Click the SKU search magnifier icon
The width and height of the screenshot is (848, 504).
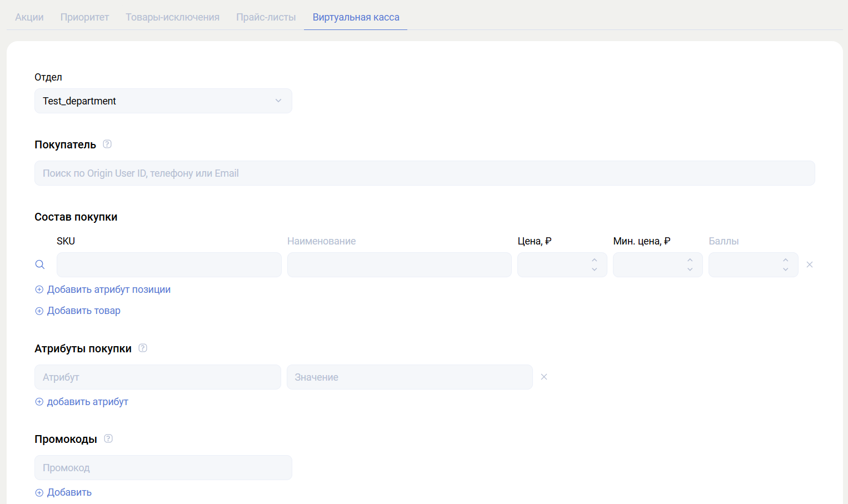(x=40, y=265)
